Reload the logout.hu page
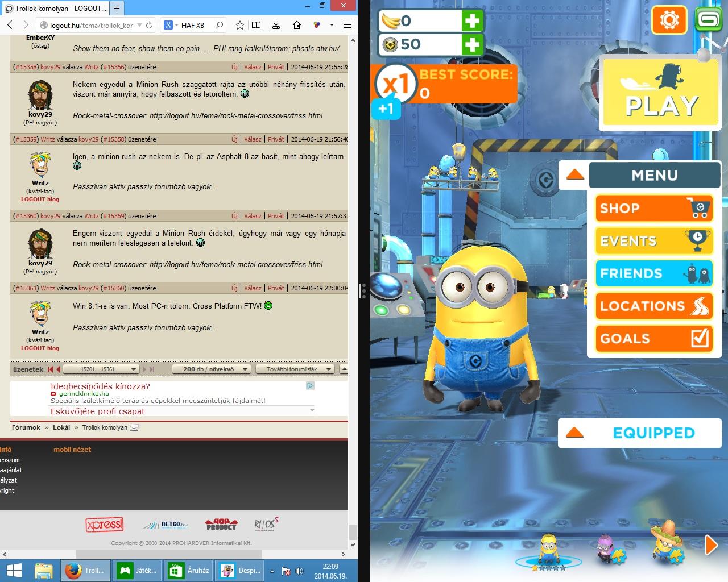 point(149,25)
